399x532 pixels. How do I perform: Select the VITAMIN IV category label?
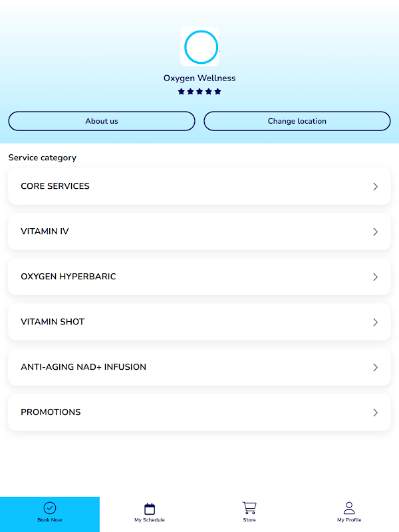pyautogui.click(x=45, y=231)
